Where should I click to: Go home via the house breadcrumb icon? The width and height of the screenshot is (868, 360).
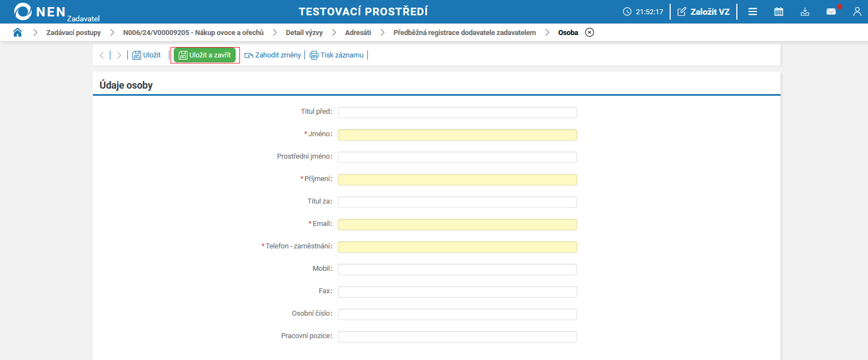coord(17,32)
